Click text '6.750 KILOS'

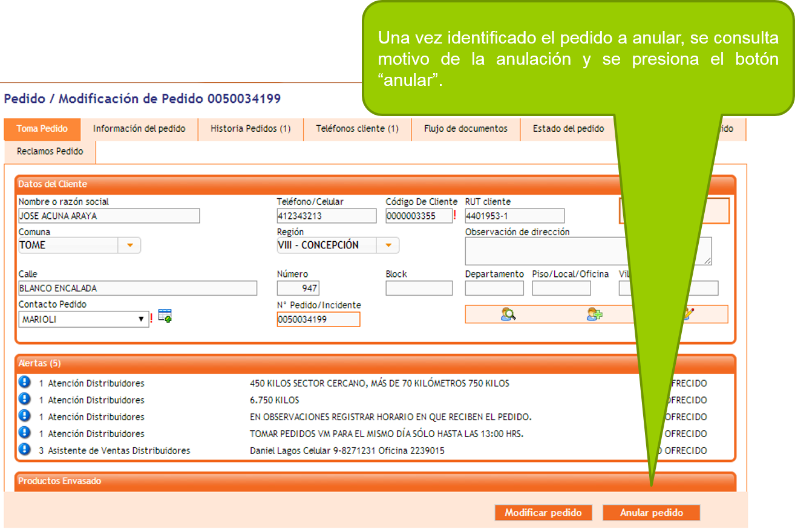click(274, 400)
